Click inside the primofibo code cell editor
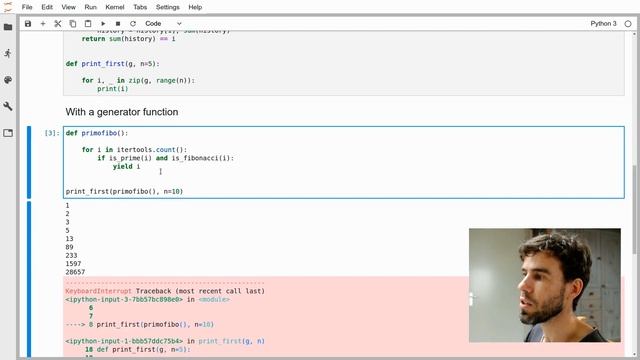 coord(344,162)
